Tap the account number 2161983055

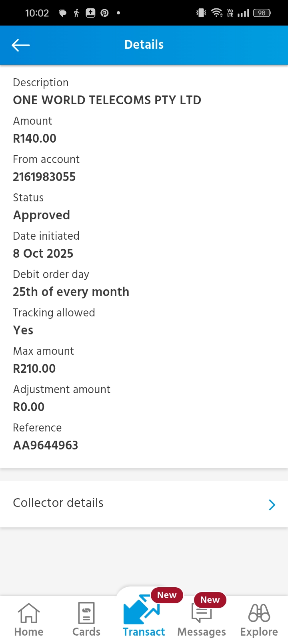tap(44, 177)
